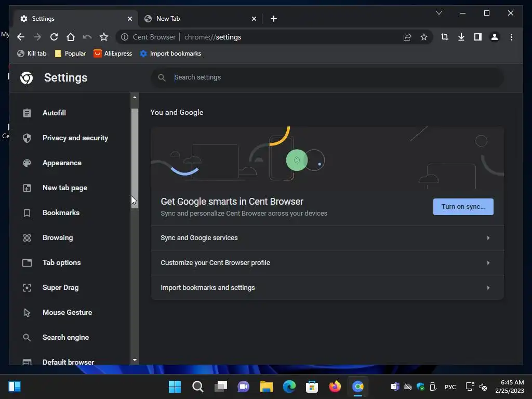This screenshot has height=399, width=532.
Task: Click the Super Drag icon
Action: point(27,288)
